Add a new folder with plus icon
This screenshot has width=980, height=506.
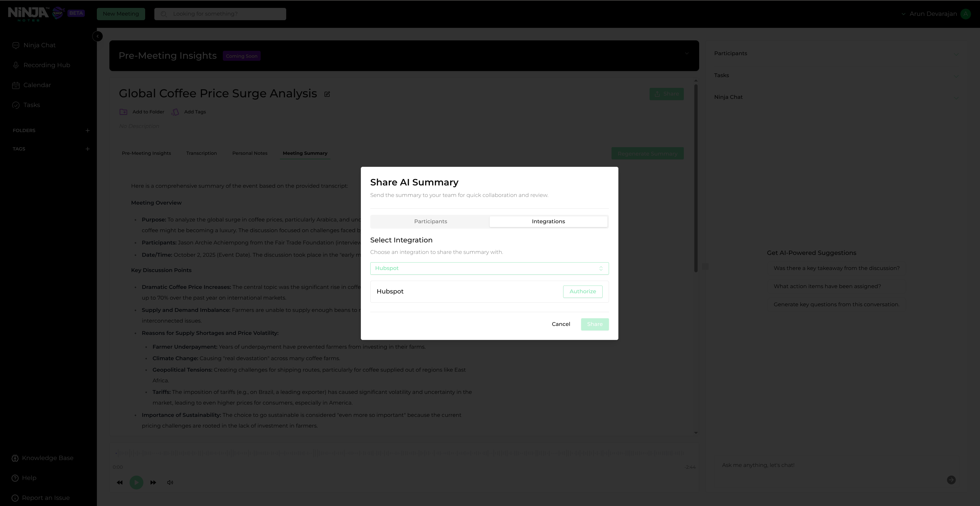point(87,131)
